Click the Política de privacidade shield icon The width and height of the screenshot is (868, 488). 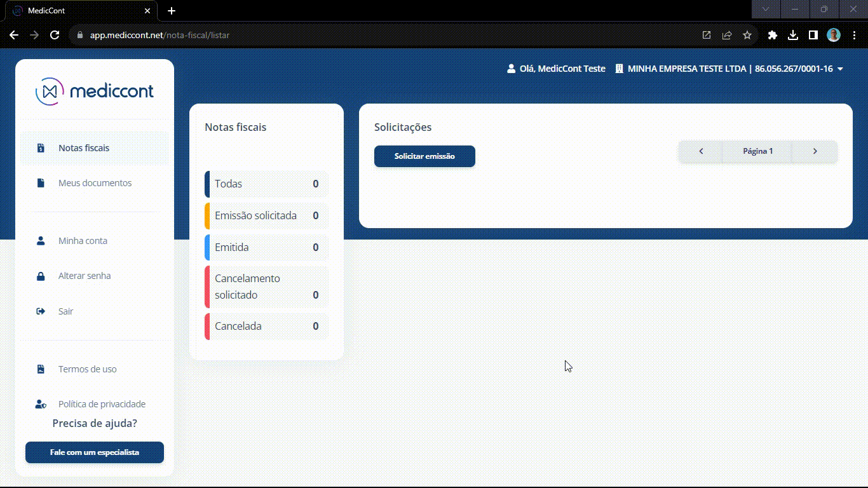pos(41,404)
